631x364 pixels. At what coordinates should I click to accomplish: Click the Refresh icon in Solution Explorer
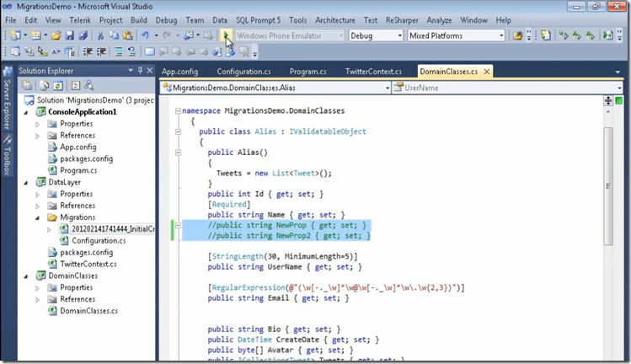pos(58,85)
